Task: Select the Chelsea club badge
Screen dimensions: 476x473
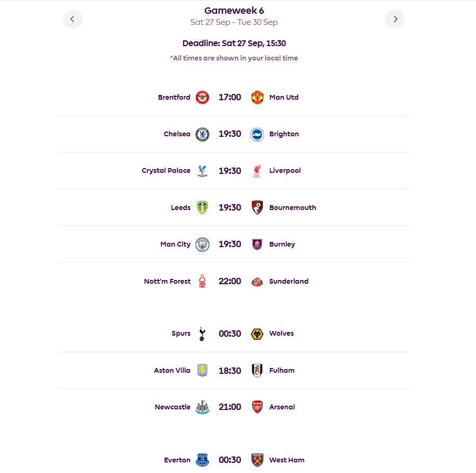Action: tap(202, 134)
